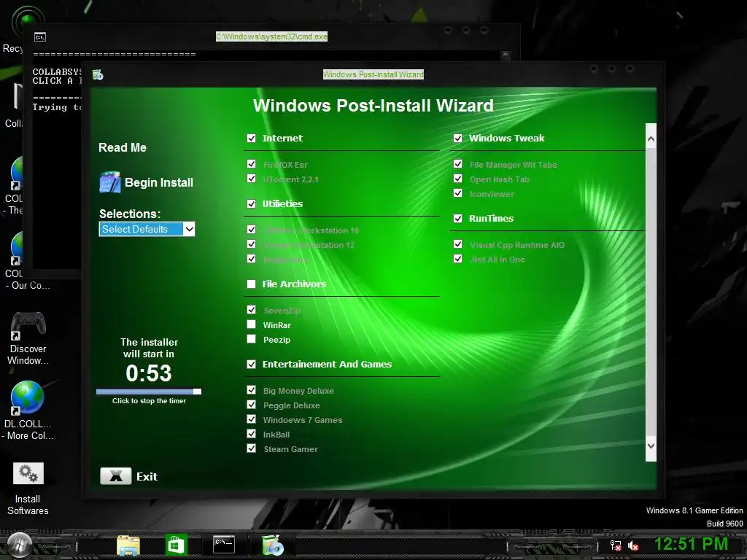Uncheck the Internet category checkbox
This screenshot has width=747, height=560.
pyautogui.click(x=252, y=138)
